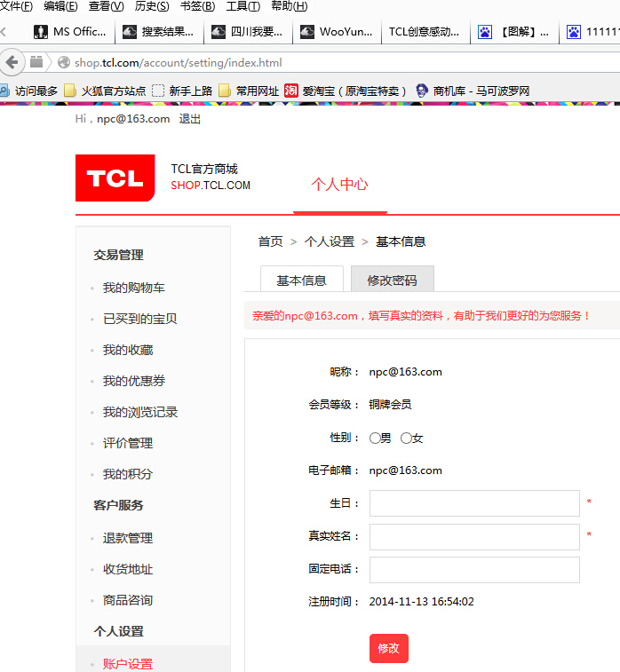Click the TCL red logo
The height and width of the screenshot is (672, 620).
click(115, 178)
